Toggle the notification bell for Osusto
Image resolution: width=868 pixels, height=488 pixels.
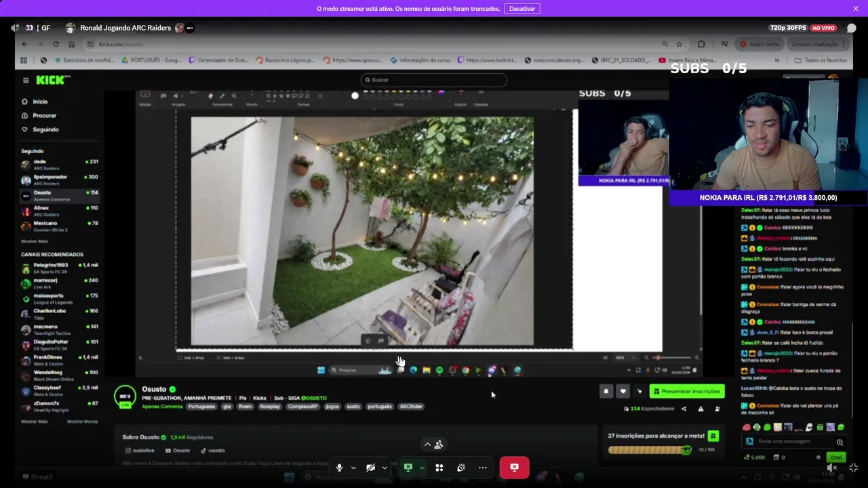click(606, 391)
